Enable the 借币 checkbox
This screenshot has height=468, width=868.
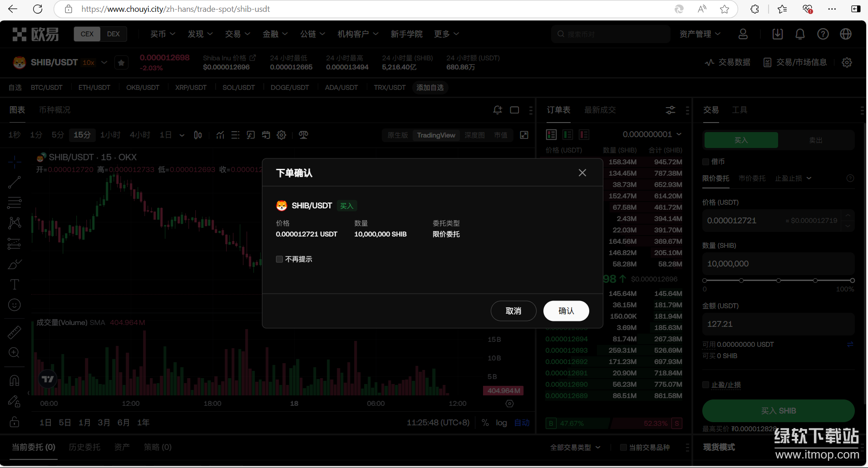coord(706,162)
